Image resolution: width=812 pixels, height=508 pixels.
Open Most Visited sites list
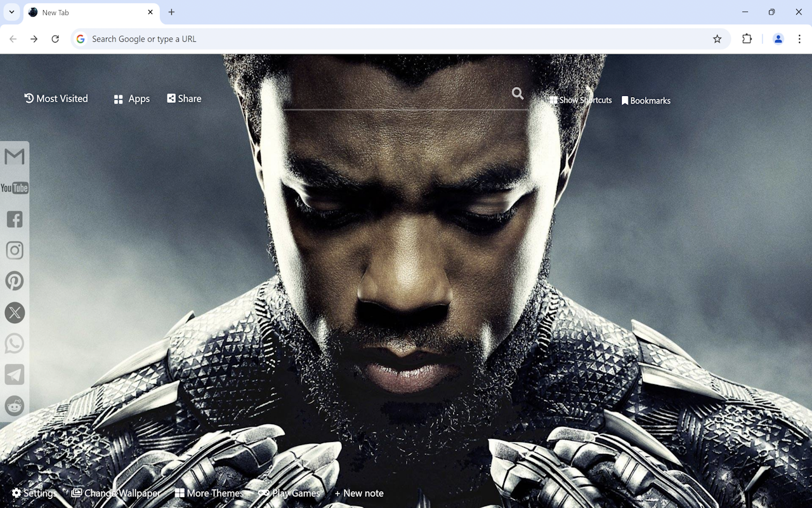click(x=56, y=98)
